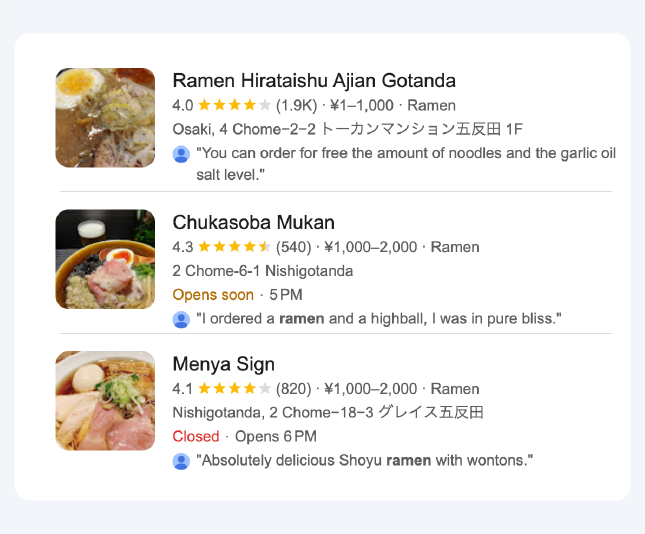Click the 2 Chome-6-1 Nishigotanda address
The image size is (645, 534).
pyautogui.click(x=262, y=271)
